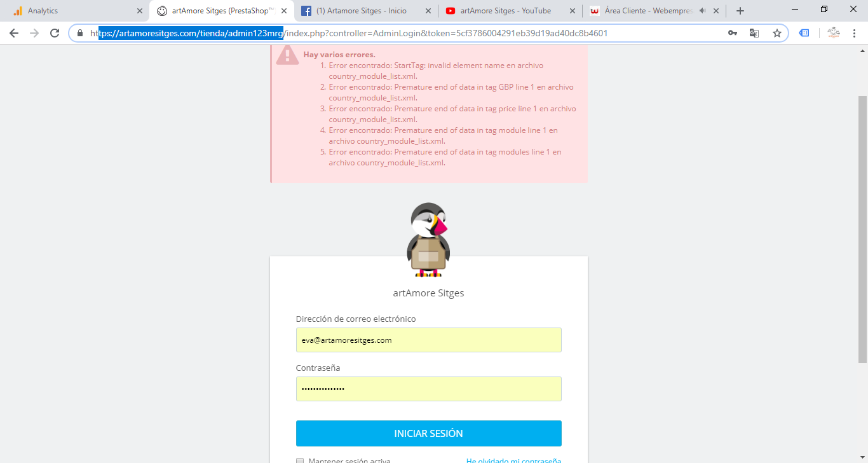Viewport: 868px width, 463px height.
Task: Focus the email address input field
Action: (429, 340)
